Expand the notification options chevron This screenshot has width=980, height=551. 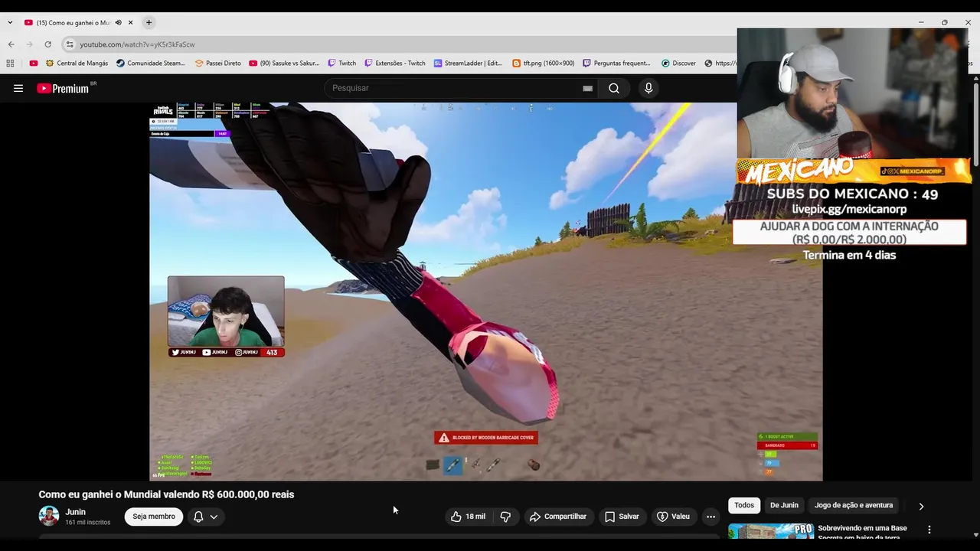click(x=214, y=517)
